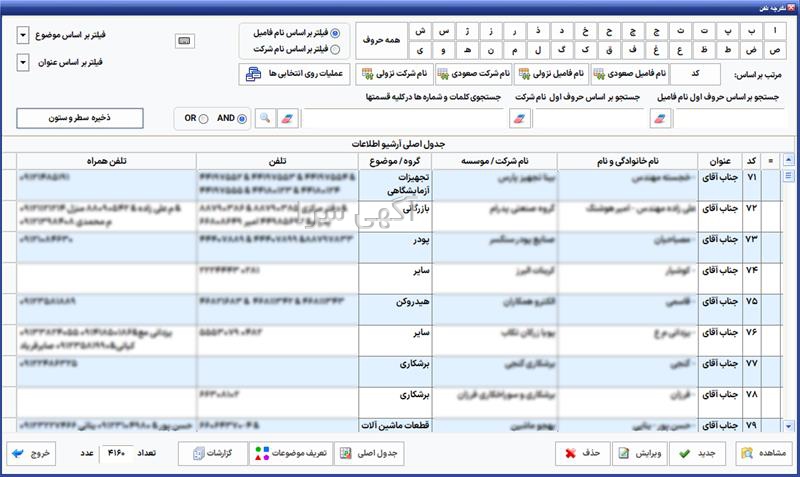Click the تلفن column header

point(278,161)
